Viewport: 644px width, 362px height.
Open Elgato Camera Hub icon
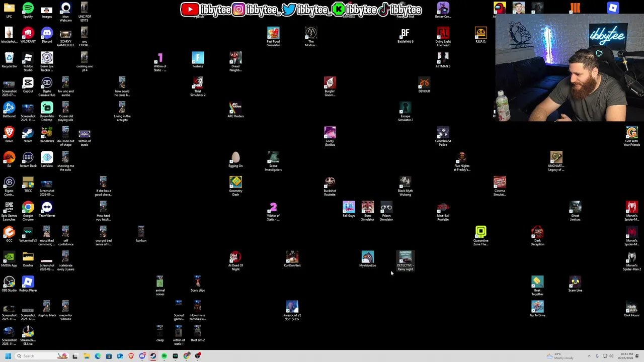(x=47, y=86)
